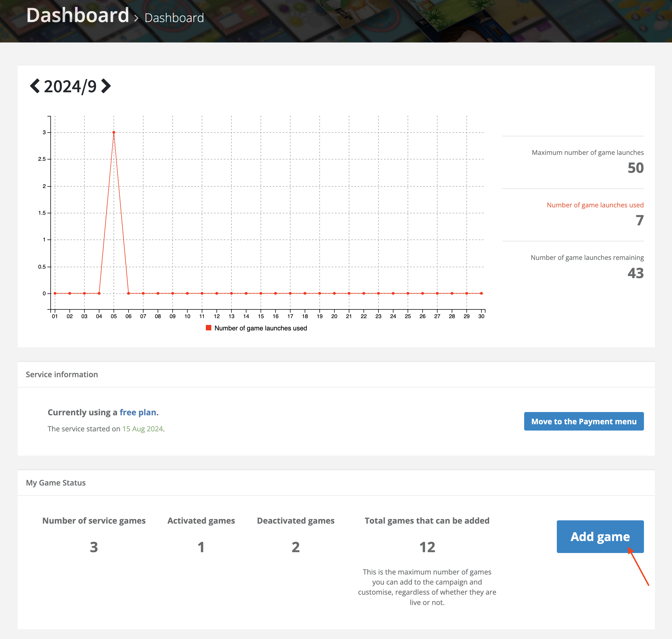Click the remaining launches value 43
Viewport: 672px width, 639px height.
(635, 273)
